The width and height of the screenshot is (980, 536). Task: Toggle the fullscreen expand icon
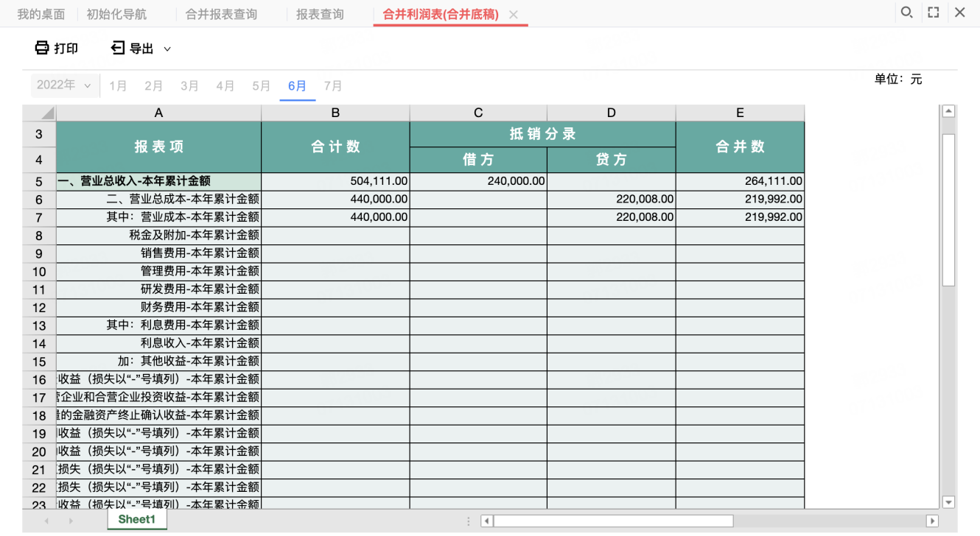934,13
